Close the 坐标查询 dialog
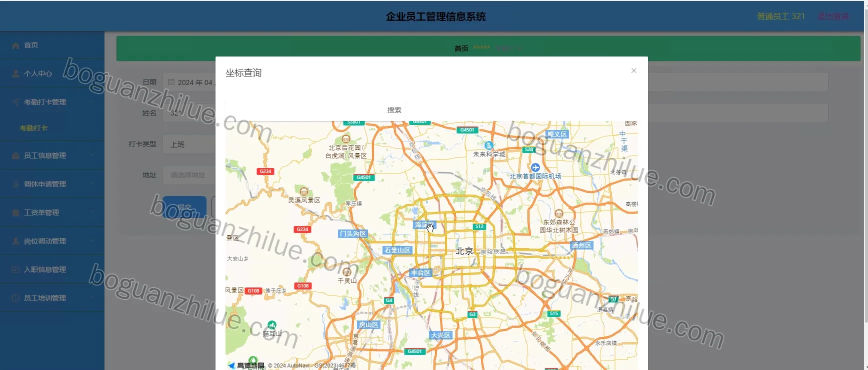Image resolution: width=868 pixels, height=370 pixels. click(x=633, y=70)
